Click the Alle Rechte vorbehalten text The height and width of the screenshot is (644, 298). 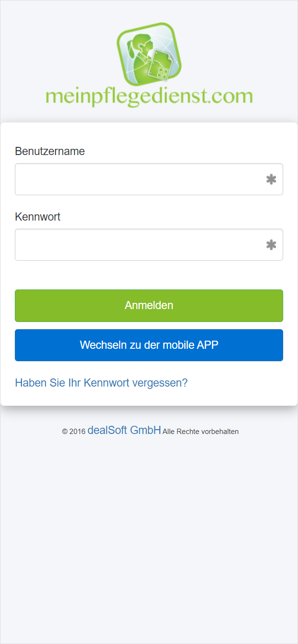[x=201, y=432]
